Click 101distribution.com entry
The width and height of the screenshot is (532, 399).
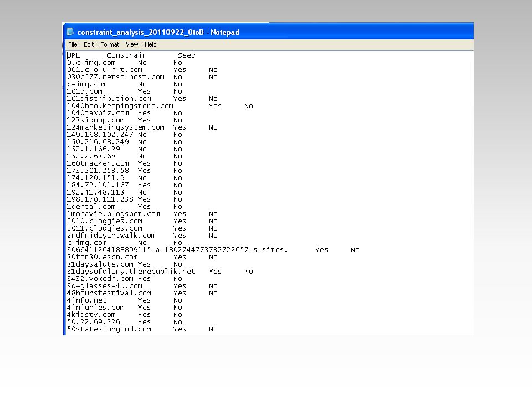[109, 99]
